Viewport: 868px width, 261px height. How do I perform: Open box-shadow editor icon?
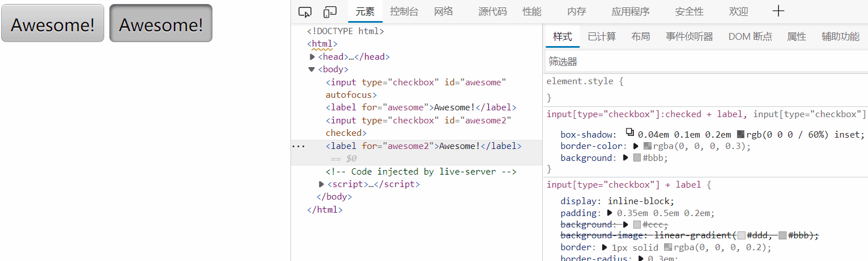630,132
